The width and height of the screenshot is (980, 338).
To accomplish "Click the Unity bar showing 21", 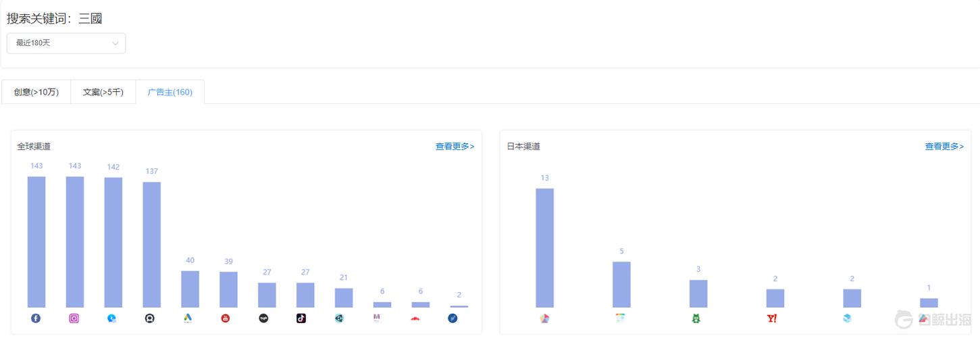I will coord(344,298).
